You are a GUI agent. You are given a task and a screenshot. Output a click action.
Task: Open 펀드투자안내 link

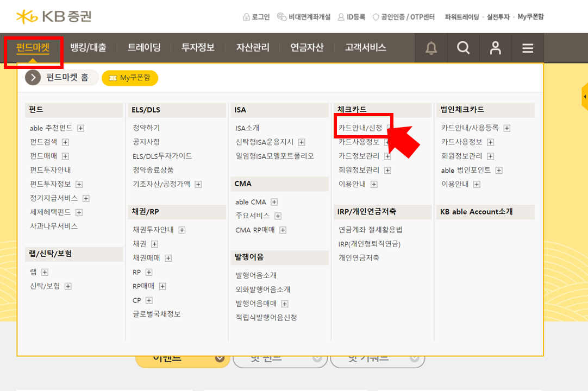pos(50,170)
